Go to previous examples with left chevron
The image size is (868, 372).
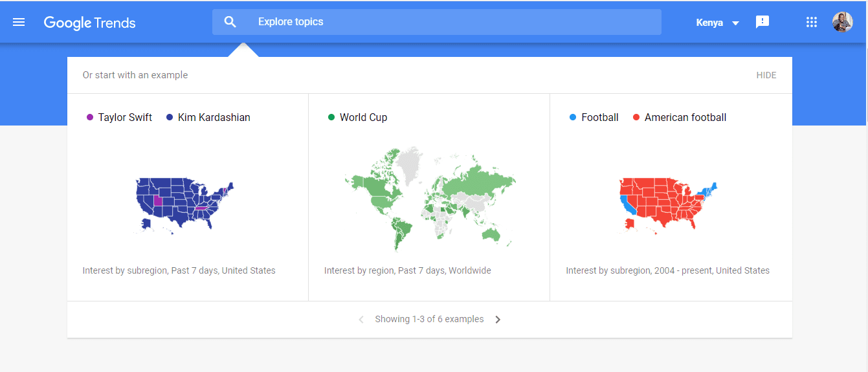click(361, 319)
